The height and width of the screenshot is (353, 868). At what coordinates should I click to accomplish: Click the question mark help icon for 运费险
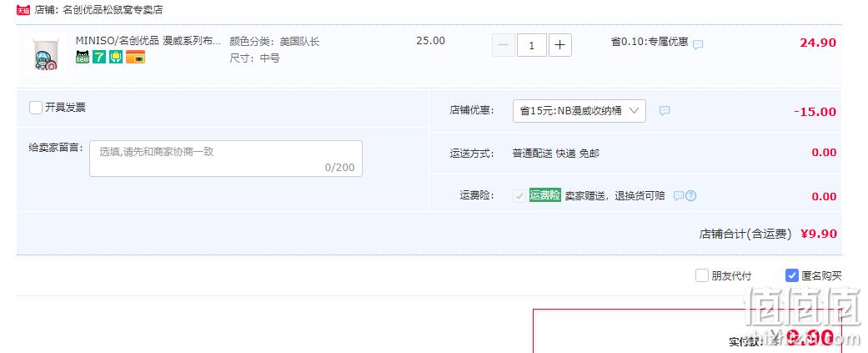[690, 195]
